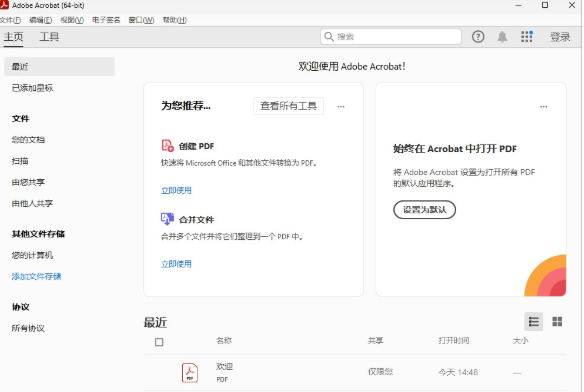Click 立即使用 link under 合并文件
This screenshot has width=584, height=392.
(x=176, y=264)
